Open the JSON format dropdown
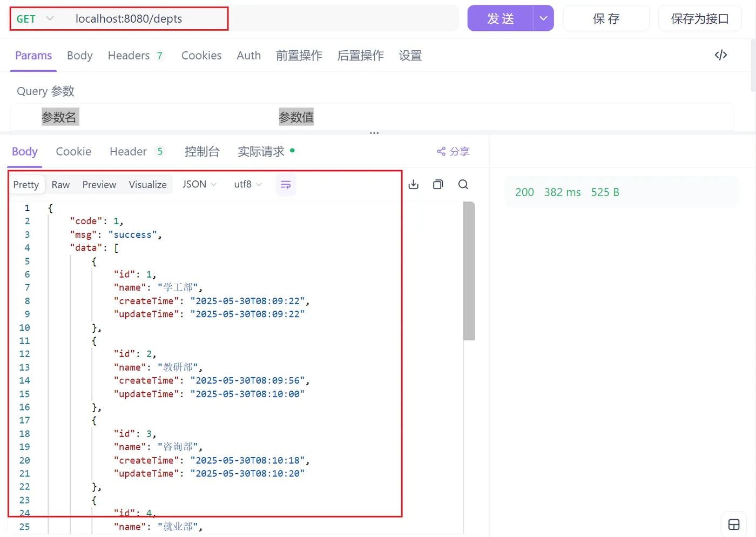This screenshot has height=537, width=756. pyautogui.click(x=199, y=184)
